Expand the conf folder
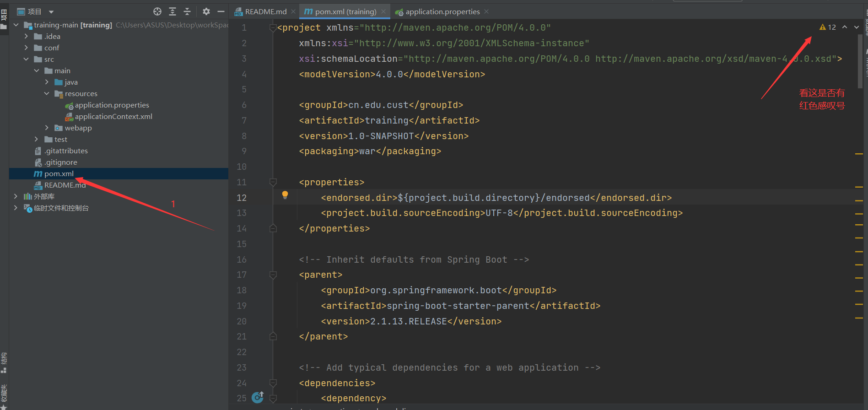This screenshot has width=868, height=410. pyautogui.click(x=26, y=48)
